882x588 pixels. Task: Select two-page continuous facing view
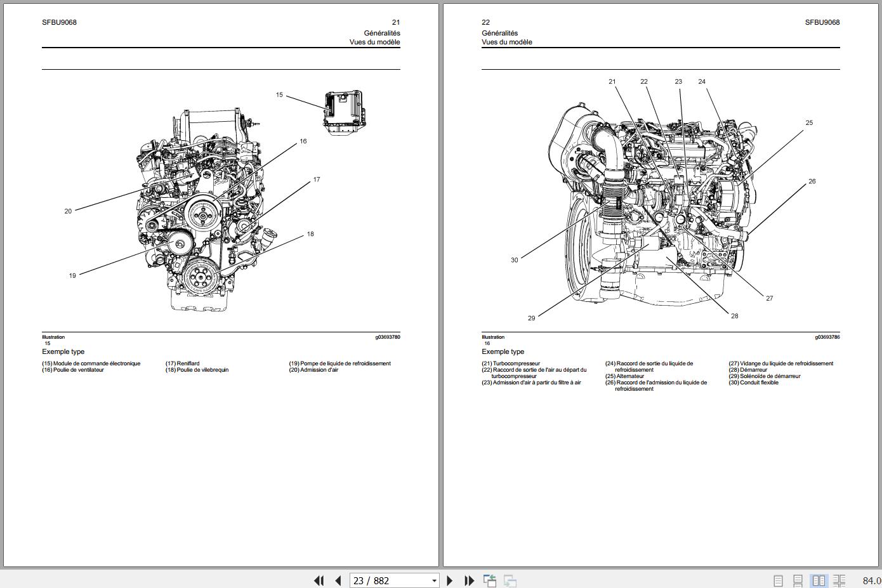point(839,580)
